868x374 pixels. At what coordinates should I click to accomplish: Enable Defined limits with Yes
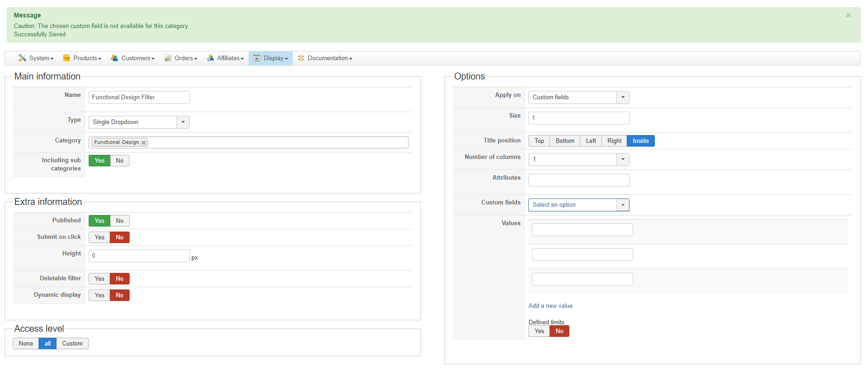[539, 331]
